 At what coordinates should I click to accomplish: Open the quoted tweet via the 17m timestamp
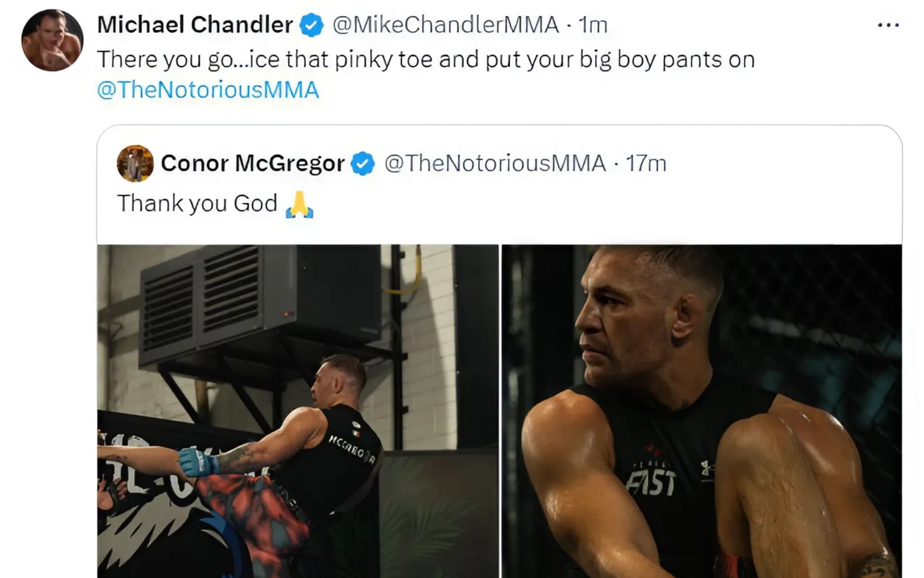point(646,164)
